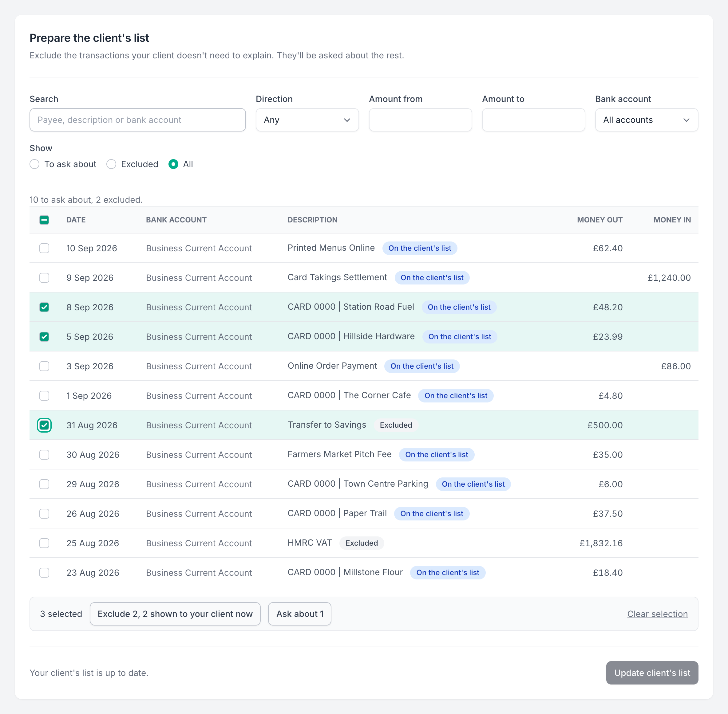This screenshot has height=714, width=728.
Task: Click the '23 Aug 2026' date cell
Action: 93,573
